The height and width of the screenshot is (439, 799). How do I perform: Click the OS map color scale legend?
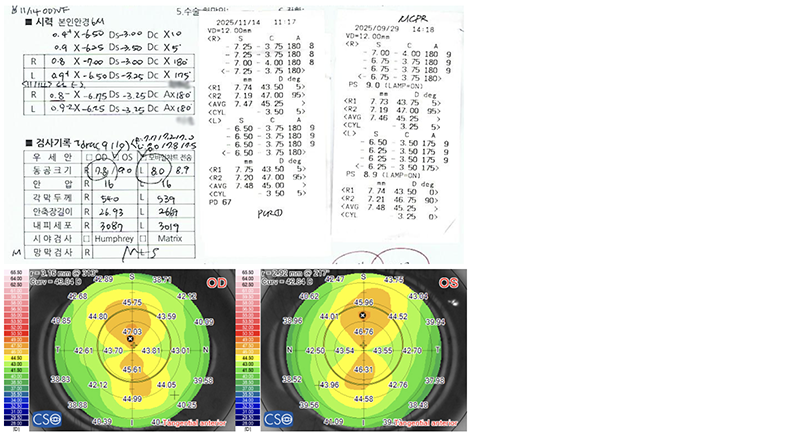(x=248, y=350)
